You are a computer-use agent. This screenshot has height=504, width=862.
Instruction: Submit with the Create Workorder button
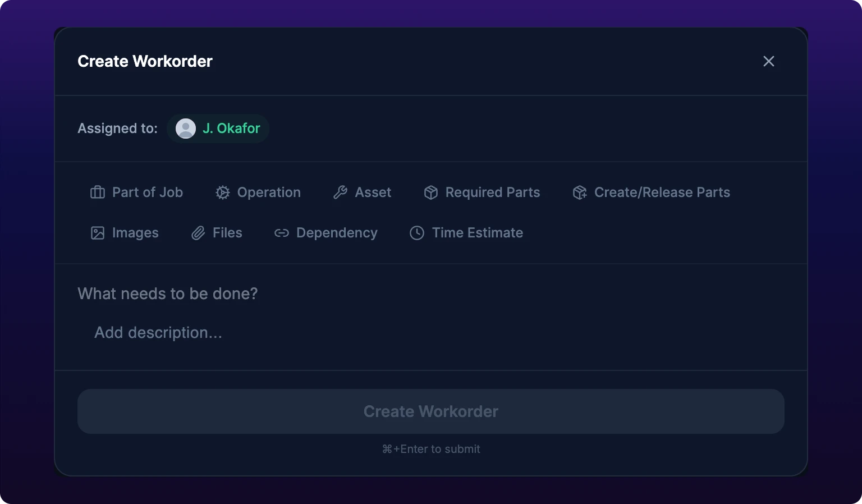click(x=431, y=411)
